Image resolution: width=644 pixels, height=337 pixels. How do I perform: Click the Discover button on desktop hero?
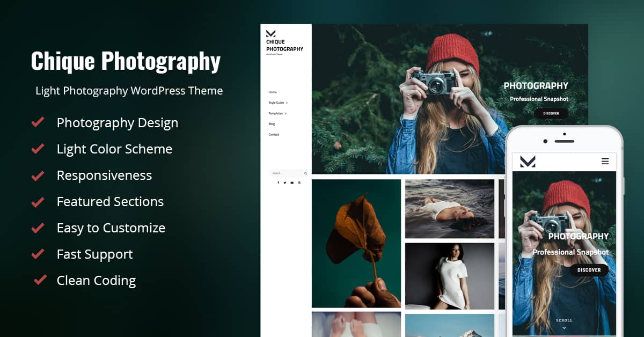(x=551, y=113)
